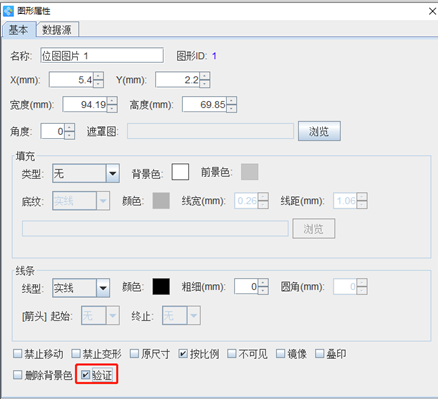Image resolution: width=438 pixels, height=399 pixels.
Task: Click the 图形属性 app icon in title bar
Action: point(8,11)
